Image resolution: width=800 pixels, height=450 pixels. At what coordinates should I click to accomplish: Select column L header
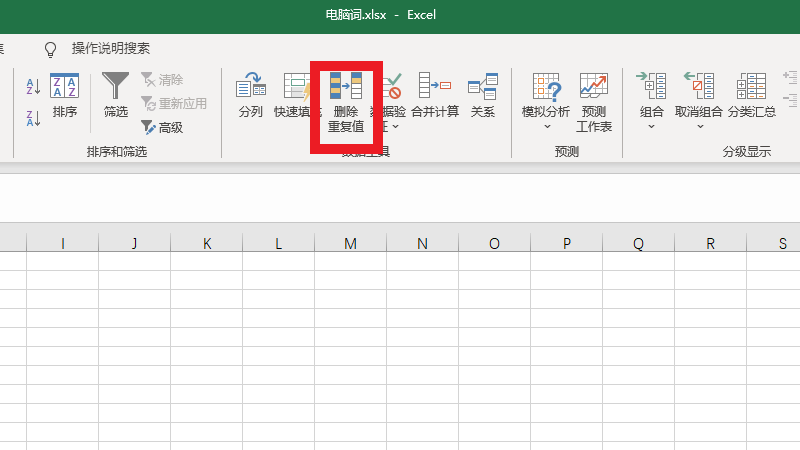pyautogui.click(x=279, y=243)
